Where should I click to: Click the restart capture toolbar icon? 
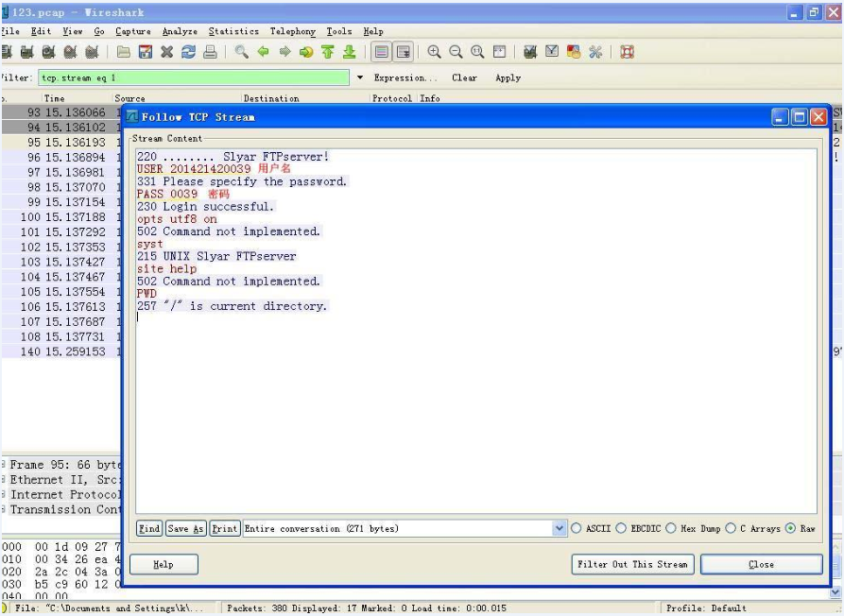(x=92, y=52)
